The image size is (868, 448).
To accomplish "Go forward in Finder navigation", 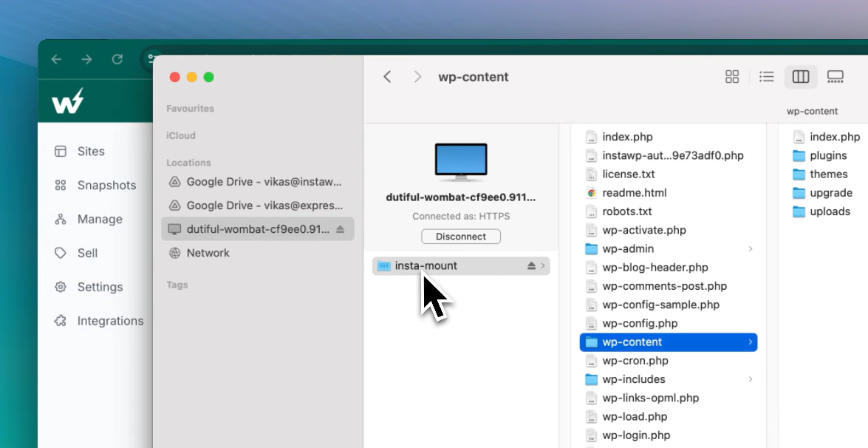I will (x=417, y=77).
